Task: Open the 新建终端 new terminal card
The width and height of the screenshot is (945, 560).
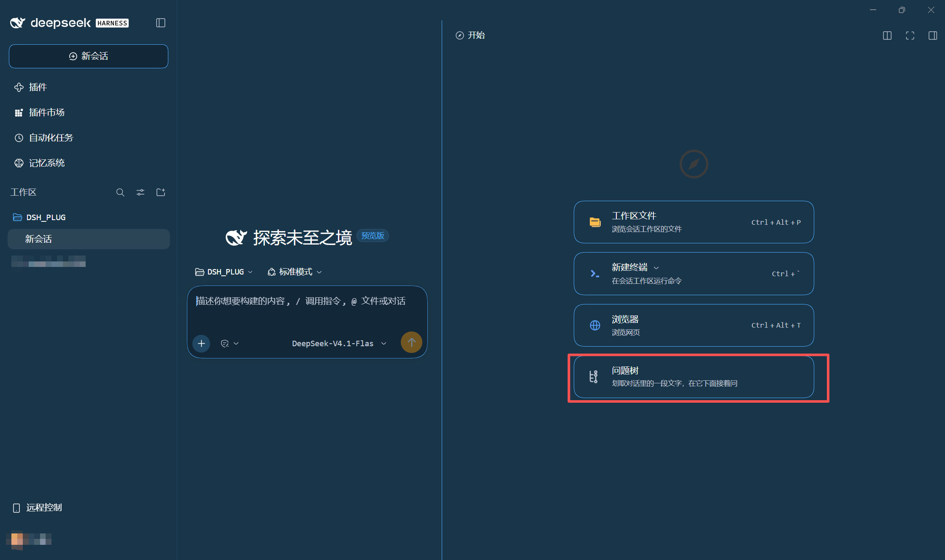Action: click(x=694, y=274)
